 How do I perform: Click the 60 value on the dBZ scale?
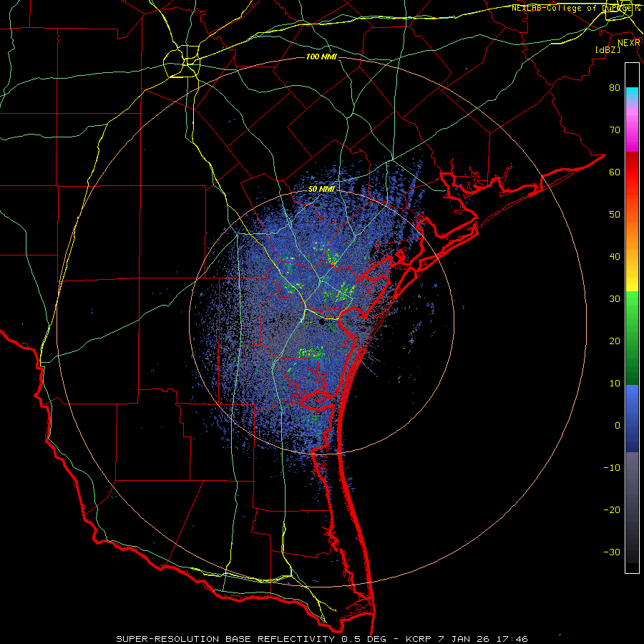[615, 172]
